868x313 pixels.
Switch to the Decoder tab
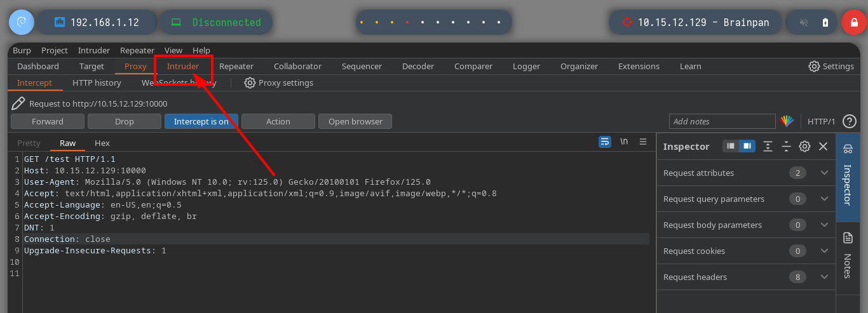tap(418, 66)
